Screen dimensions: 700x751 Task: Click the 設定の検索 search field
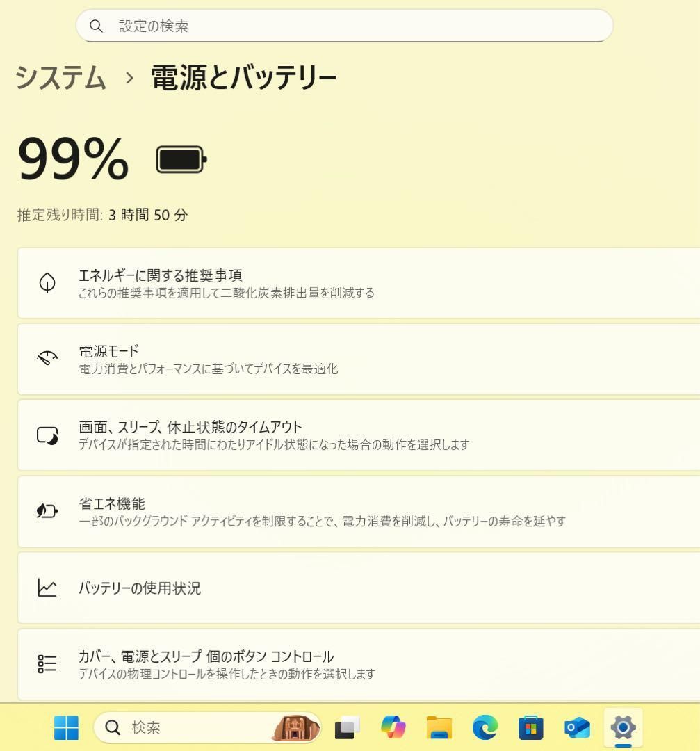tap(344, 26)
